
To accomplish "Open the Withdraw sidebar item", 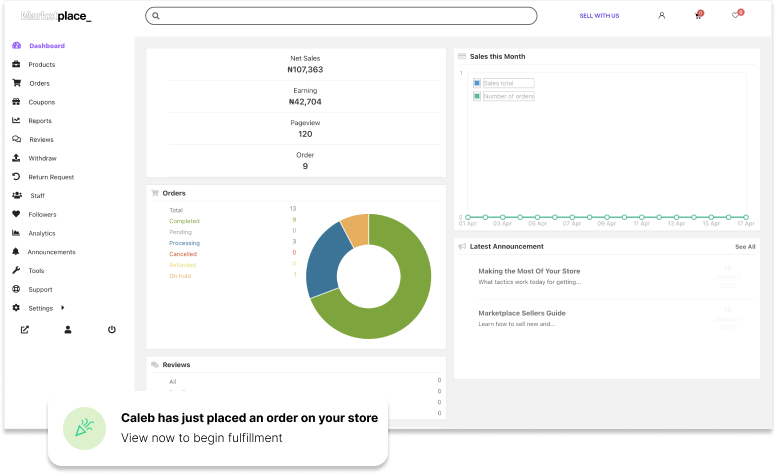I will point(42,158).
